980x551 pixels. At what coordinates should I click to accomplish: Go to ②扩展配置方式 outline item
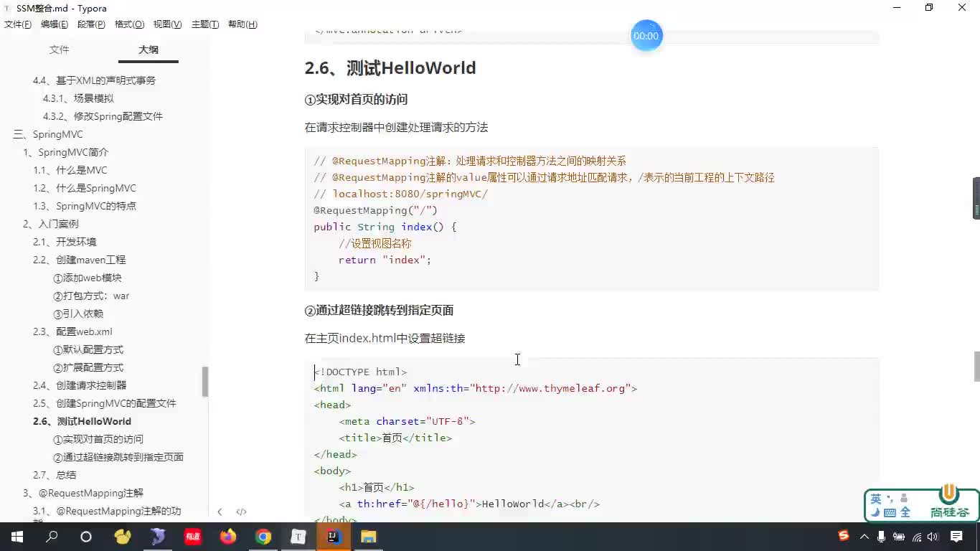click(x=88, y=367)
